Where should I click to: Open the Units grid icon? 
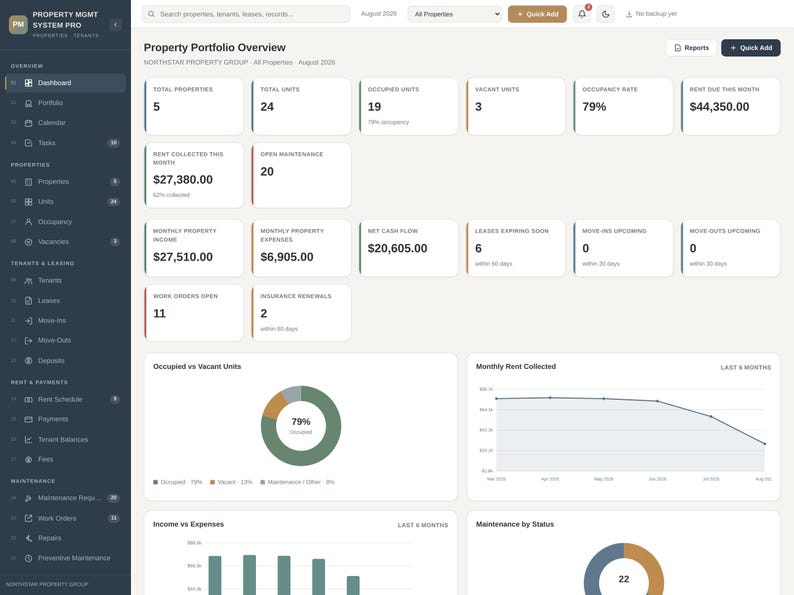click(28, 202)
